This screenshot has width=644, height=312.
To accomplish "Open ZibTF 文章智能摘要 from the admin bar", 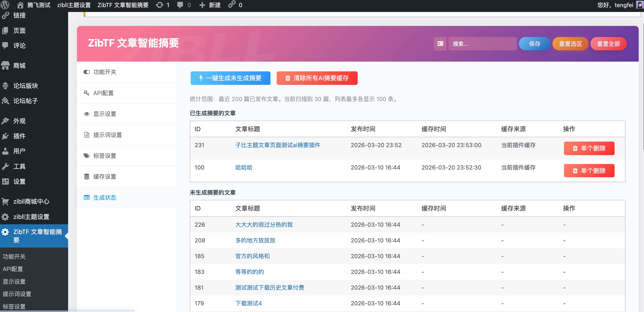I will point(123,5).
